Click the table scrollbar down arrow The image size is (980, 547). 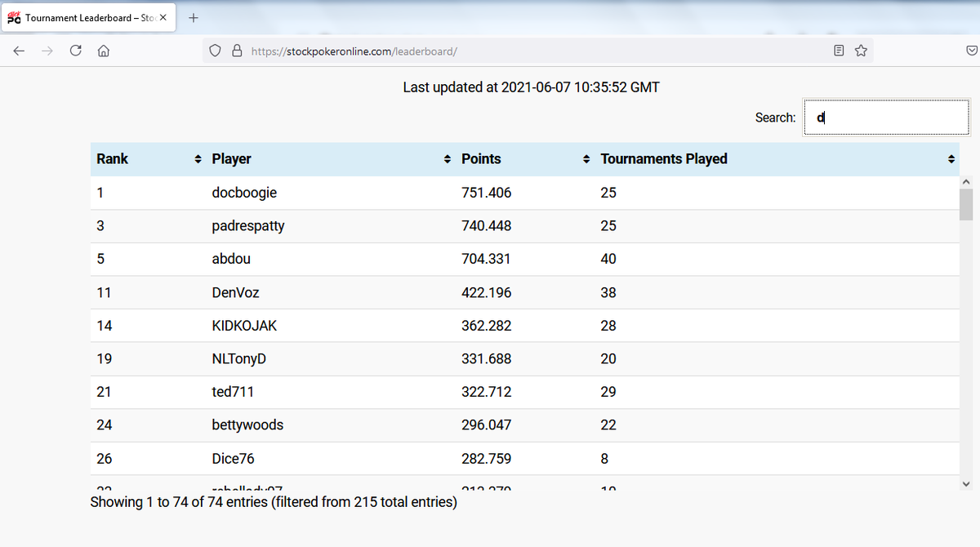966,484
